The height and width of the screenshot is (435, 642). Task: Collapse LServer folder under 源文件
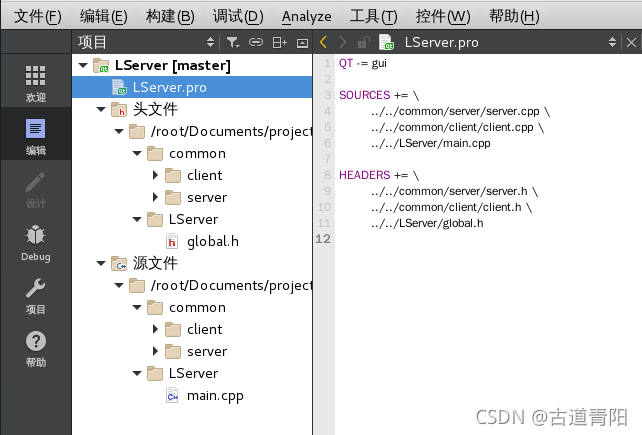tap(137, 374)
